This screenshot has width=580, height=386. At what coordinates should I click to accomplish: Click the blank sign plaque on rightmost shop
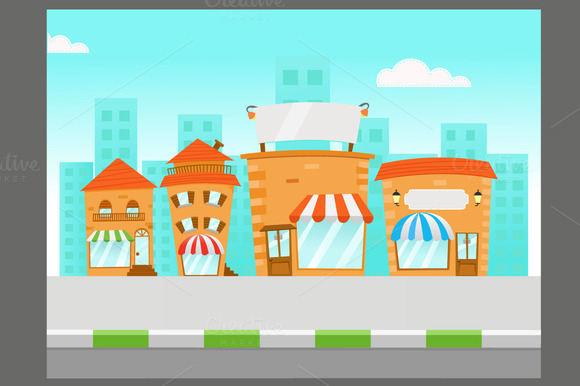[436, 200]
